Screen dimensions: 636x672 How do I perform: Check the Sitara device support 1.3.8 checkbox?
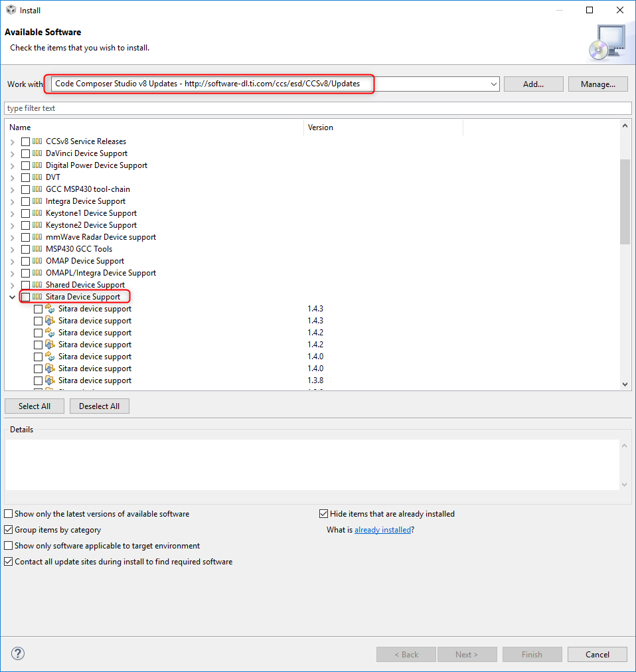point(38,380)
